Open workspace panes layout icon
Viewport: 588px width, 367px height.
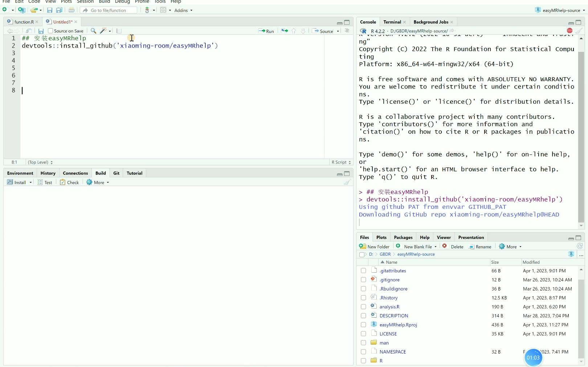[x=163, y=10]
